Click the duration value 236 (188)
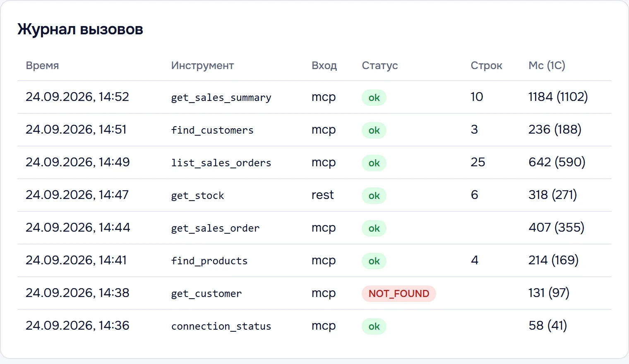 [x=555, y=129]
